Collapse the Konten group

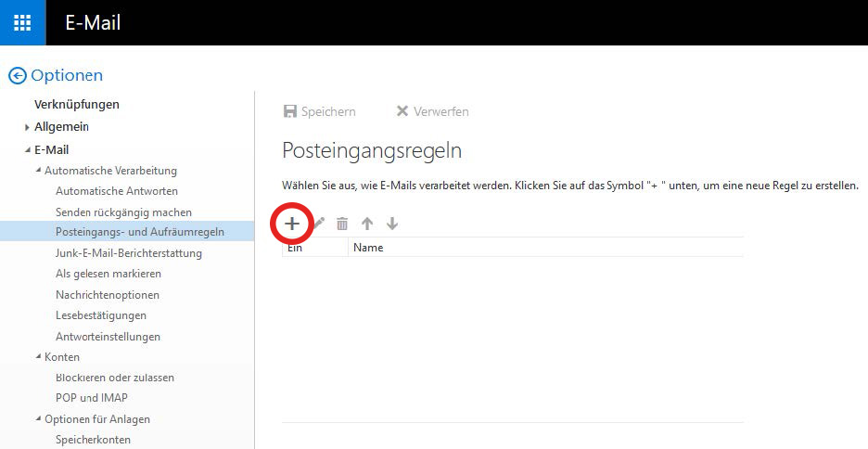pyautogui.click(x=38, y=357)
